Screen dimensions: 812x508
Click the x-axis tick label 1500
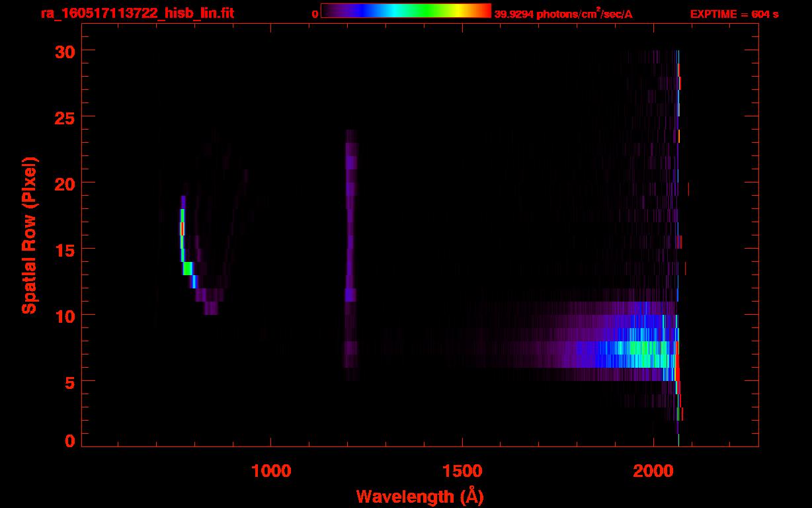pos(462,470)
